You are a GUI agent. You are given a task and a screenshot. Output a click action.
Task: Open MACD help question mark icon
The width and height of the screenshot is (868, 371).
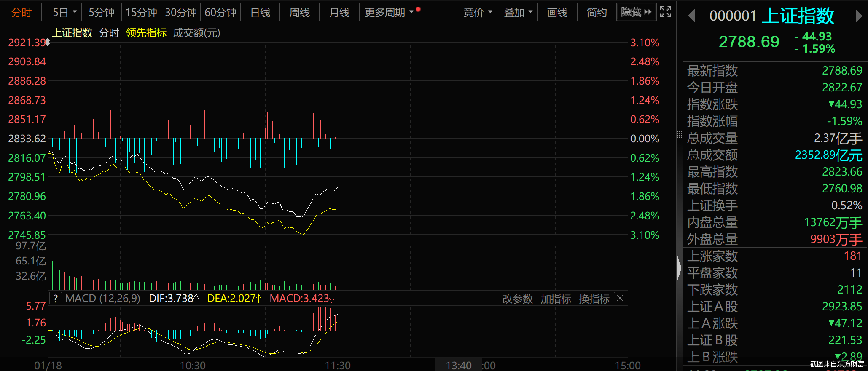pos(56,299)
